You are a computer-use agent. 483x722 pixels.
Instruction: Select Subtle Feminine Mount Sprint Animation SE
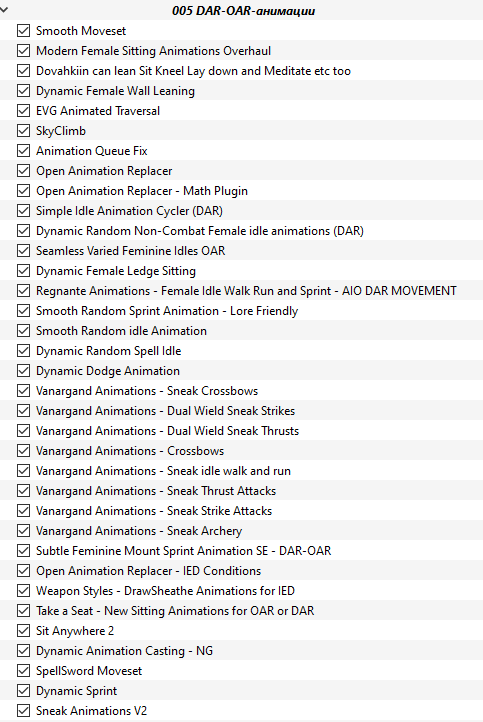tap(184, 551)
